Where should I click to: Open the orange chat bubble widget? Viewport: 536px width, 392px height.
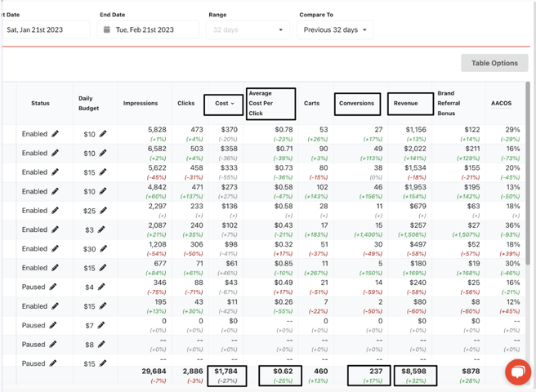pos(518,372)
